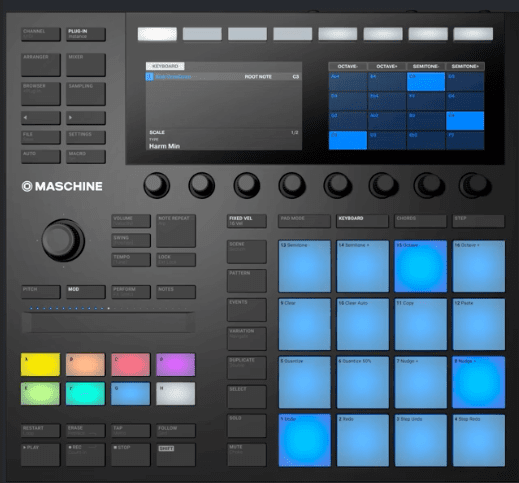Hit pad 10 Clear Auto
Image resolution: width=519 pixels, height=483 pixels.
pos(363,324)
